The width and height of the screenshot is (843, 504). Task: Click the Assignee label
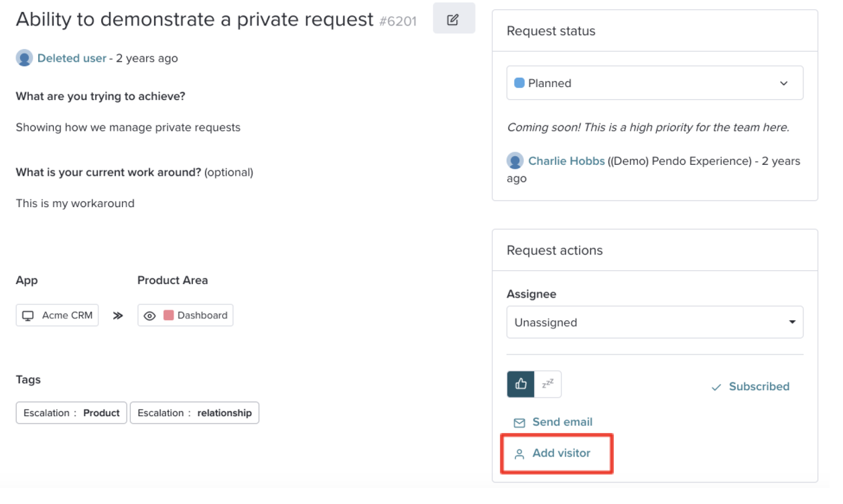531,294
